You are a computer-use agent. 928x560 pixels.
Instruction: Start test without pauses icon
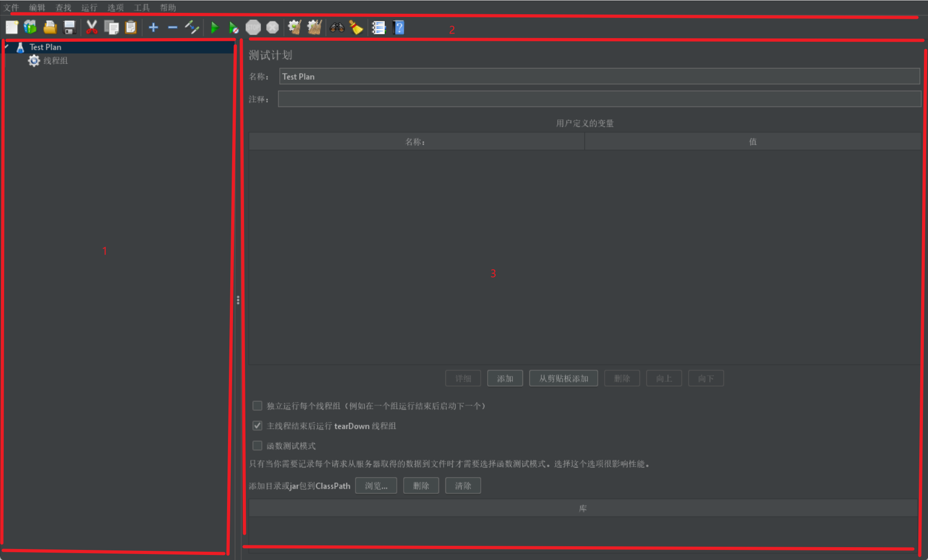tap(233, 28)
